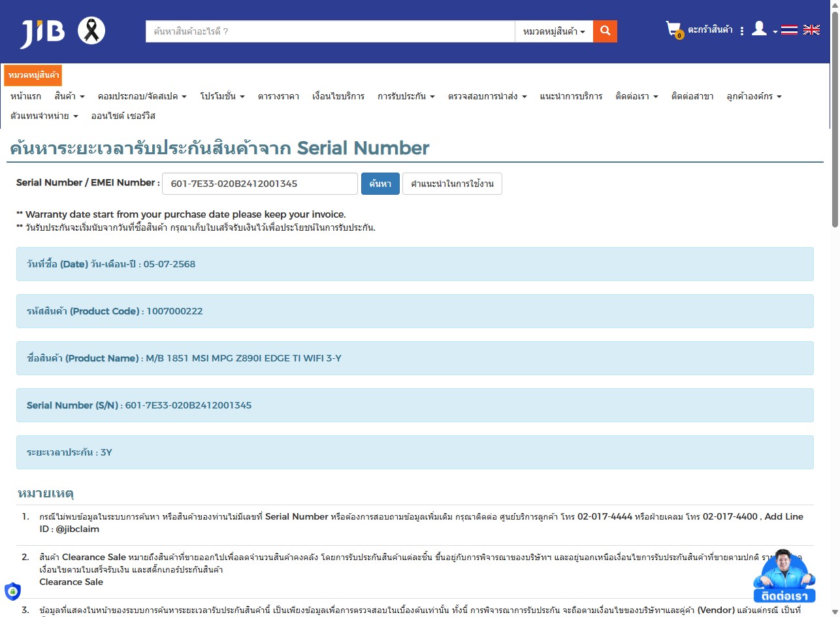Open the ติดต่อเรา chat mascot widget
This screenshot has width=840, height=617.
click(x=784, y=576)
